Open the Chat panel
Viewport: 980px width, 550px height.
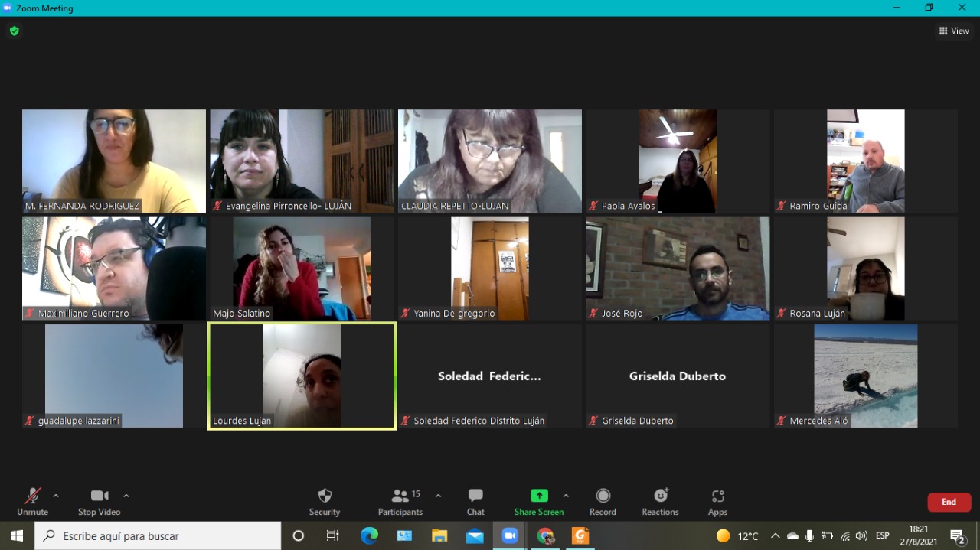click(475, 502)
